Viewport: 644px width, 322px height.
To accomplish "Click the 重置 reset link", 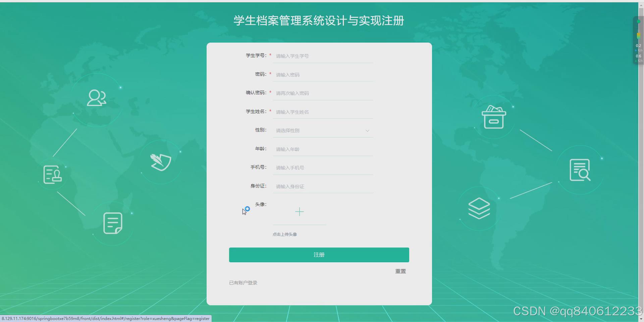I will click(x=400, y=271).
